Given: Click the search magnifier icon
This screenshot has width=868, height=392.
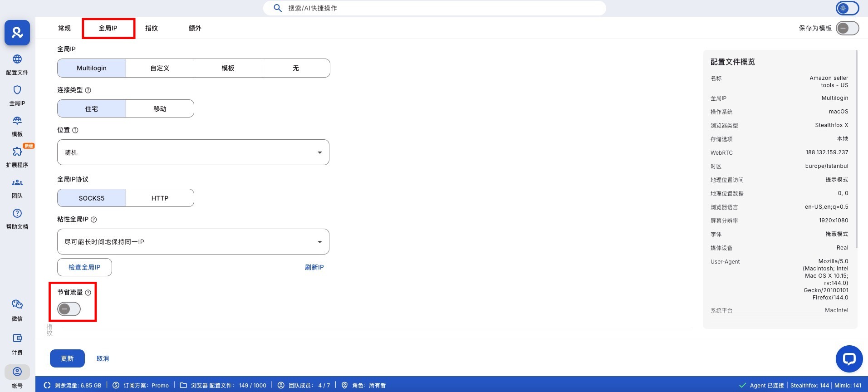Looking at the screenshot, I should tap(278, 8).
